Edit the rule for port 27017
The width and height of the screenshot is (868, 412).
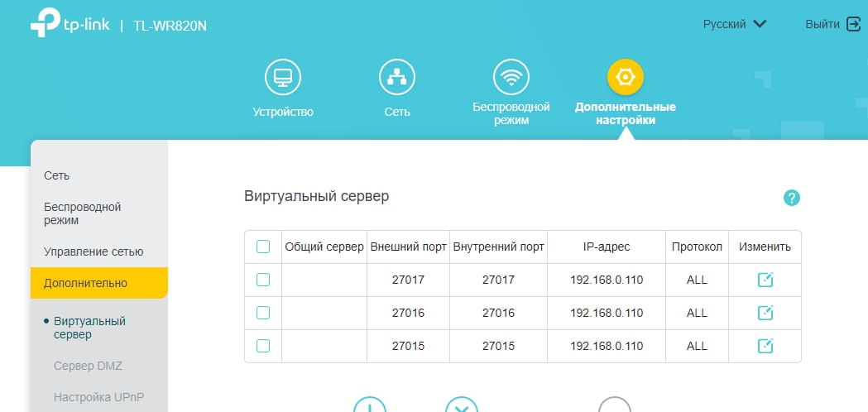[765, 280]
